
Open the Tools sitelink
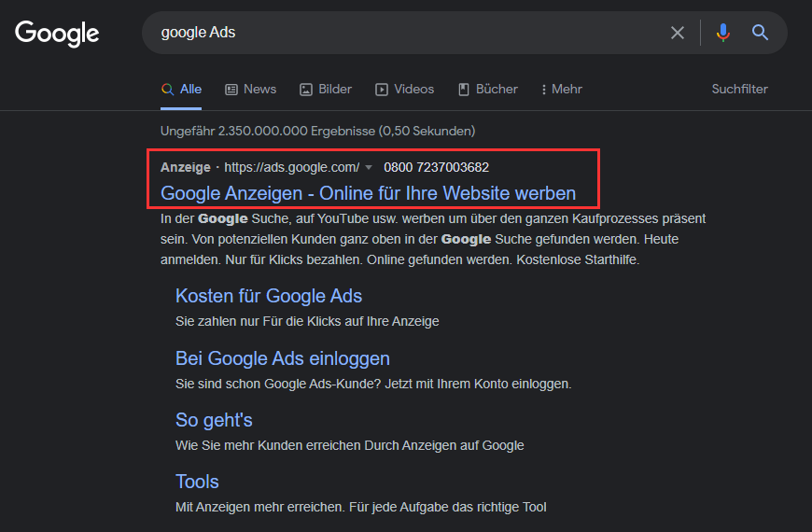197,482
